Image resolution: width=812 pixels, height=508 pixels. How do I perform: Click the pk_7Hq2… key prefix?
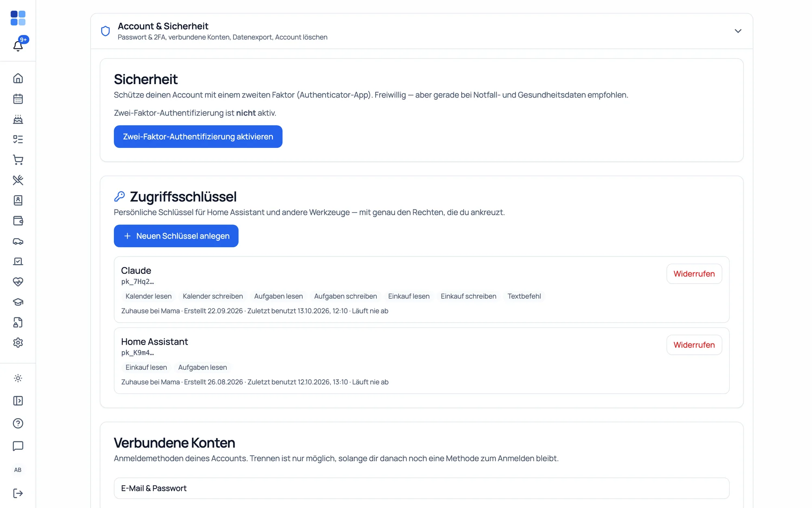(x=138, y=282)
